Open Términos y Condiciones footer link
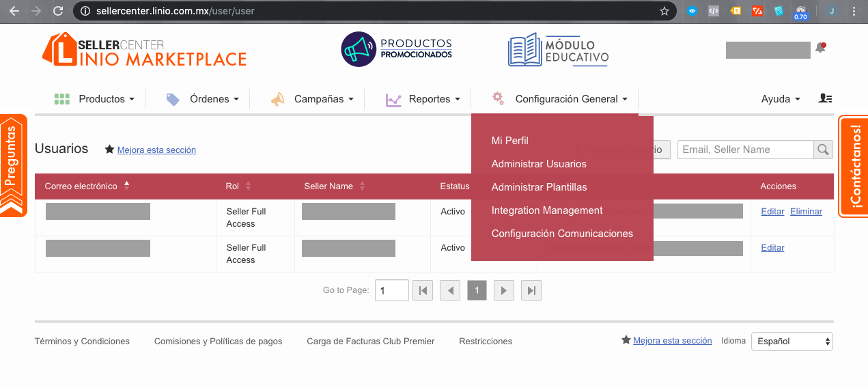This screenshot has height=390, width=868. click(82, 342)
